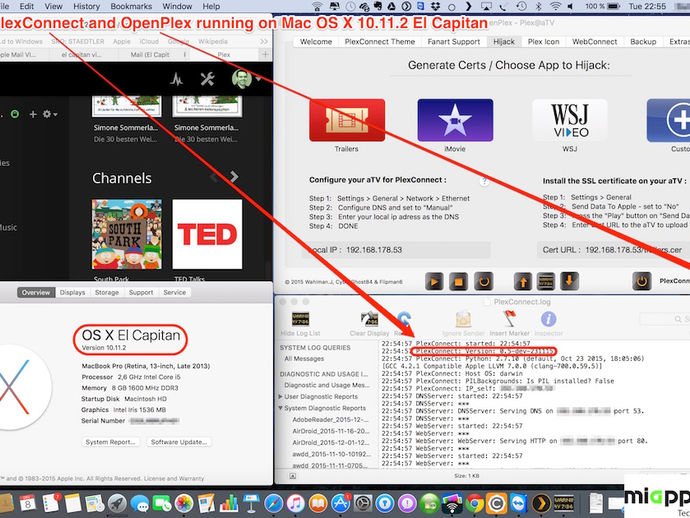Open the gear dropdown in Plex sidebar
690x518 pixels.
pyautogui.click(x=50, y=114)
